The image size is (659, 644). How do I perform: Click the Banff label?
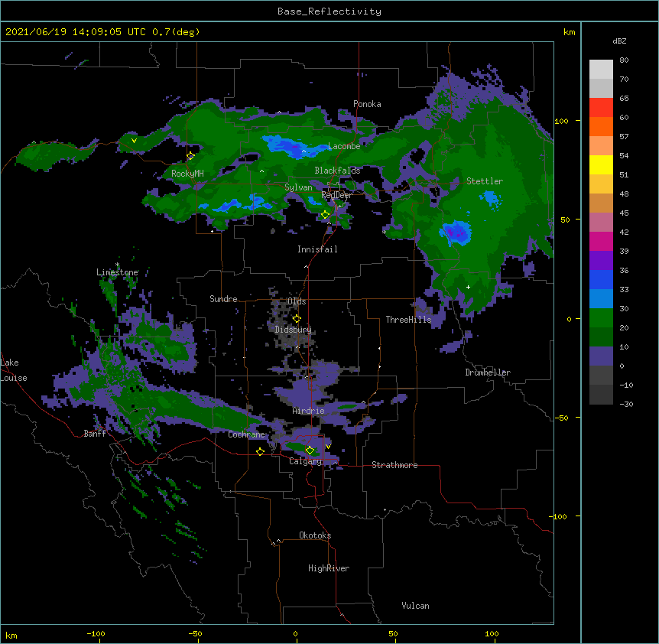point(95,434)
